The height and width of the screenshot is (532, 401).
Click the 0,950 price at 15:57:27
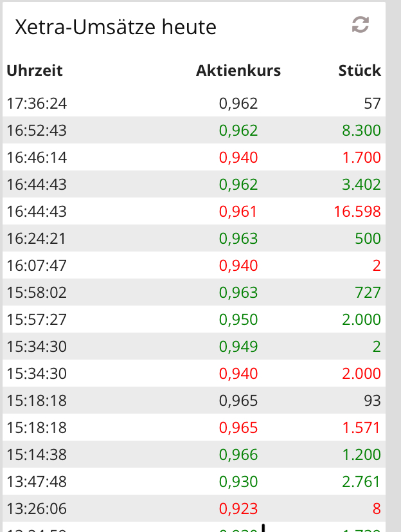coord(238,320)
